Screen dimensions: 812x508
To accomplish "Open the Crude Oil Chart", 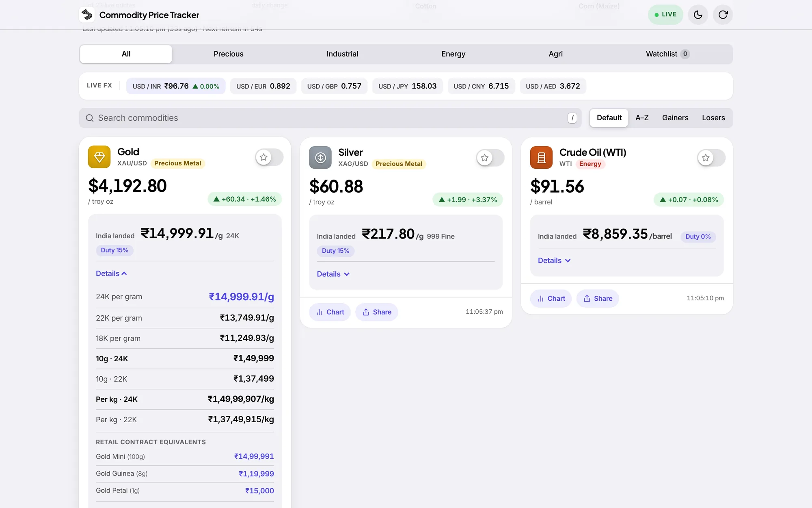I will pos(551,299).
